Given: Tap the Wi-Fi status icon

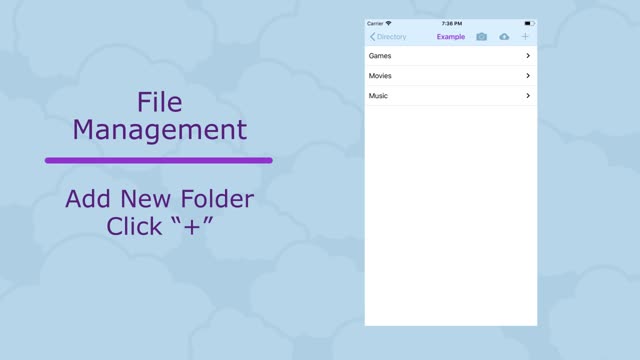Looking at the screenshot, I should click(388, 23).
